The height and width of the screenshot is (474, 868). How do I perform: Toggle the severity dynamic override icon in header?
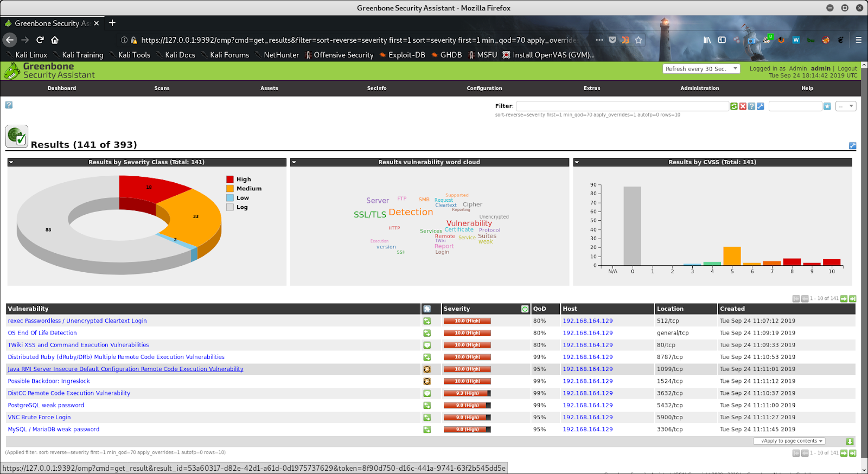[525, 309]
